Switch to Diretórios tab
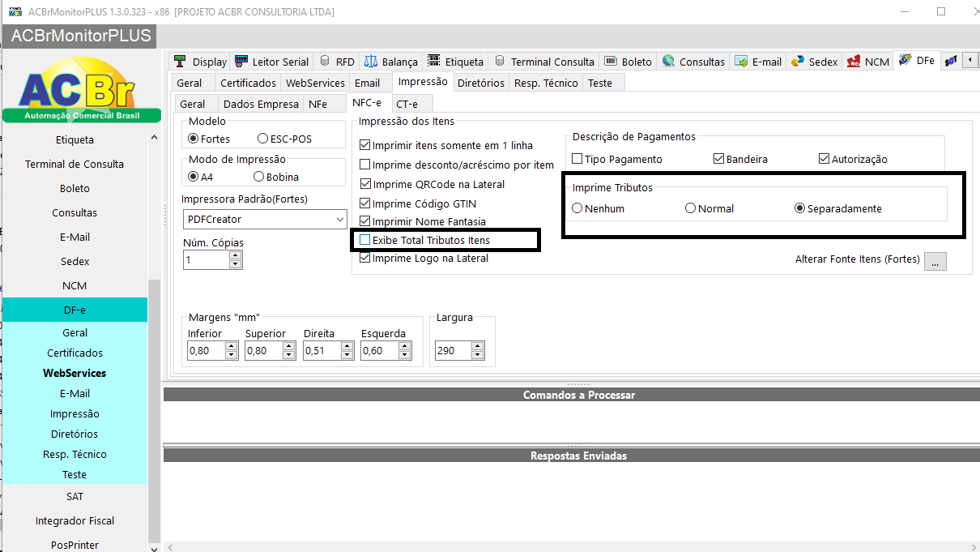 tap(481, 83)
